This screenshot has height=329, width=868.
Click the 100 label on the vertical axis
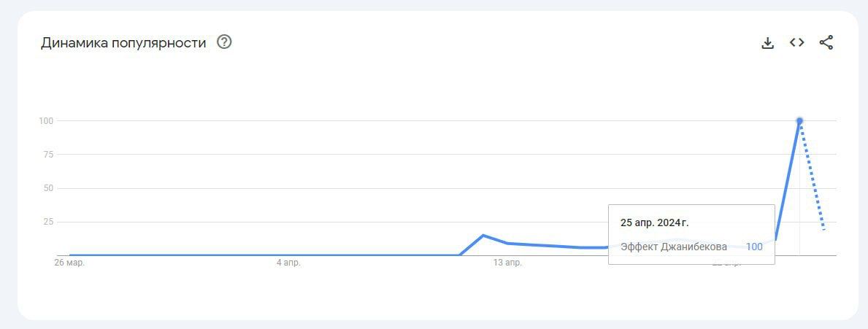[47, 120]
